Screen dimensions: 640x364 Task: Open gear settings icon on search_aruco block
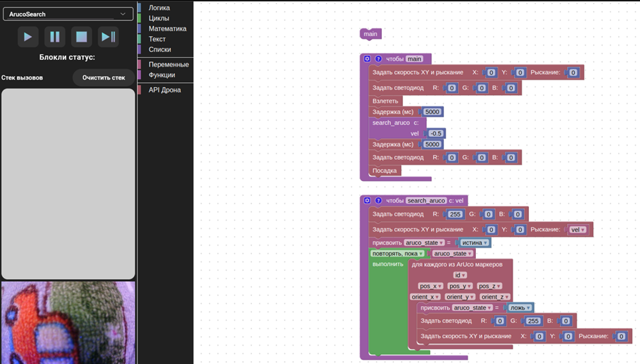click(367, 201)
